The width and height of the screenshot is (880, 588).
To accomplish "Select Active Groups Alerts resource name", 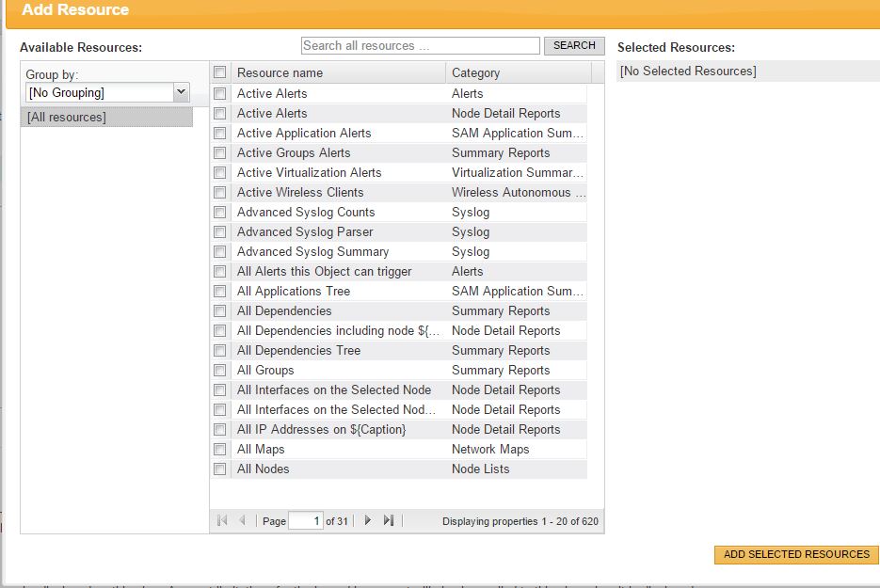I will tap(294, 152).
